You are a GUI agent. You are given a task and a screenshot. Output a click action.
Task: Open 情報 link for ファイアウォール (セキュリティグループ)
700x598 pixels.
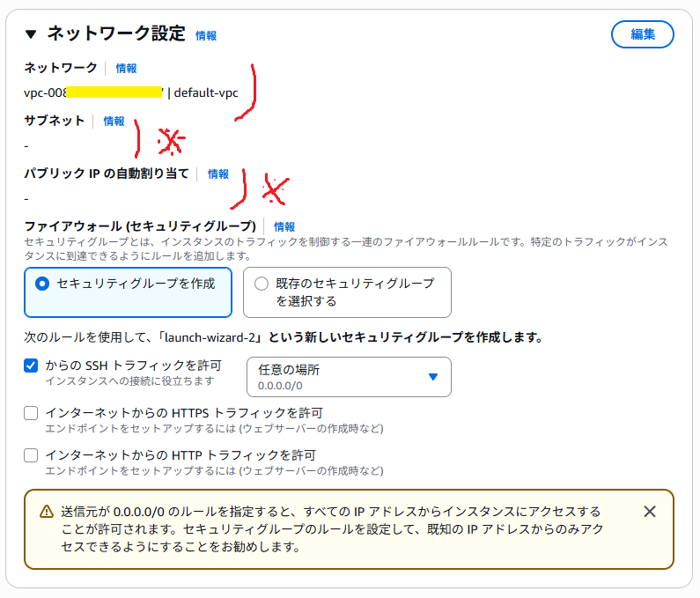coord(284,226)
